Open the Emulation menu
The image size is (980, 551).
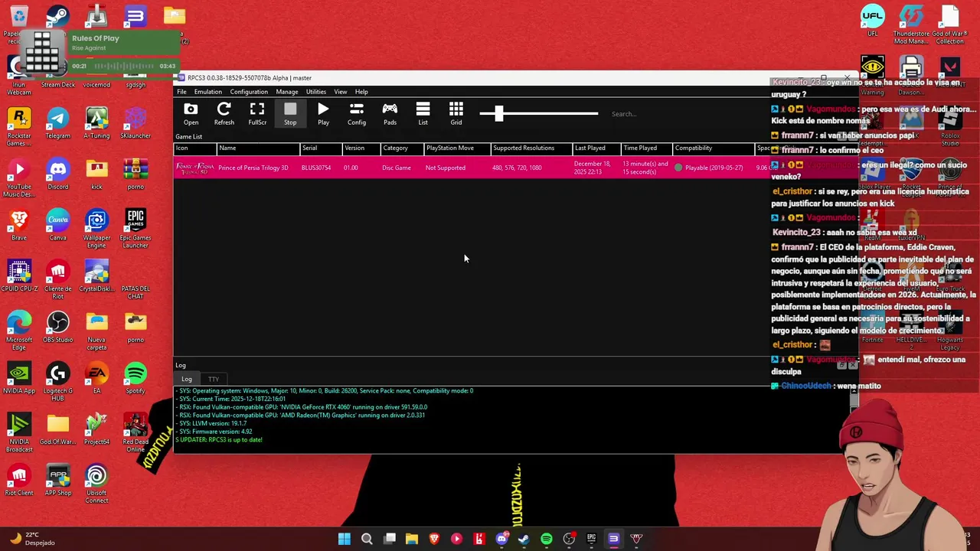coord(207,92)
